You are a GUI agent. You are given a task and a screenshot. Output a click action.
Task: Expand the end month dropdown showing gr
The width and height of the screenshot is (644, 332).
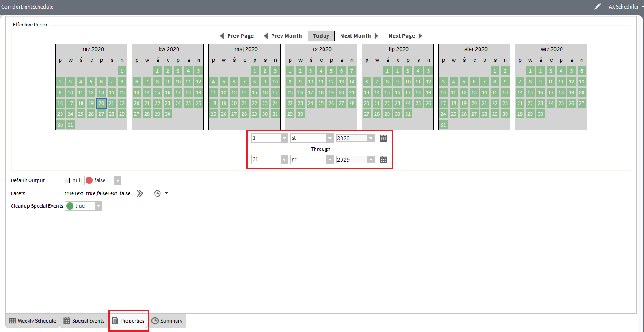coord(330,160)
